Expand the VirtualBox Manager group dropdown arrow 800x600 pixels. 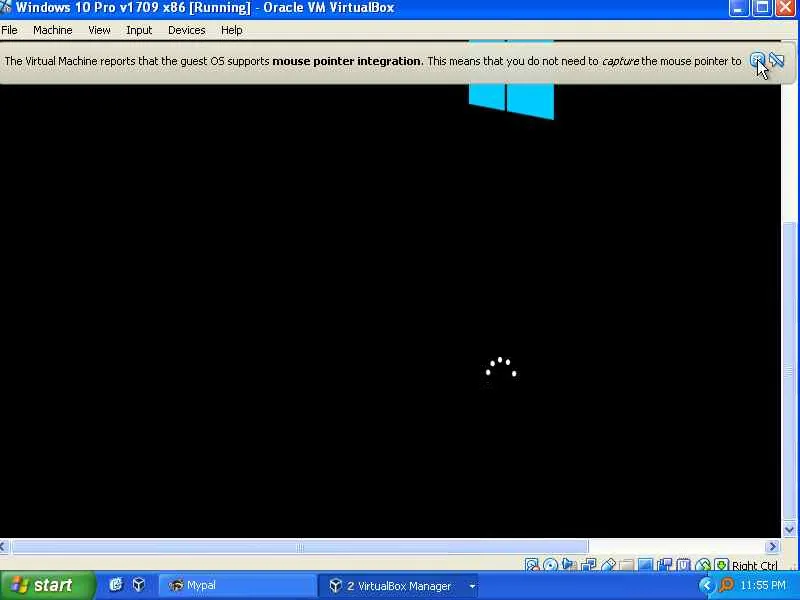pyautogui.click(x=472, y=586)
